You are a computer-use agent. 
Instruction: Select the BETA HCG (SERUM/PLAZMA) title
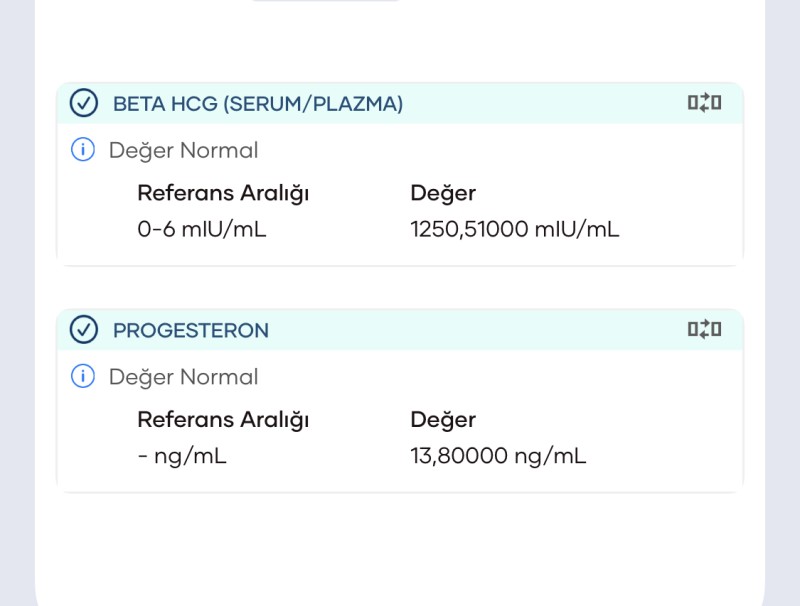pos(258,104)
